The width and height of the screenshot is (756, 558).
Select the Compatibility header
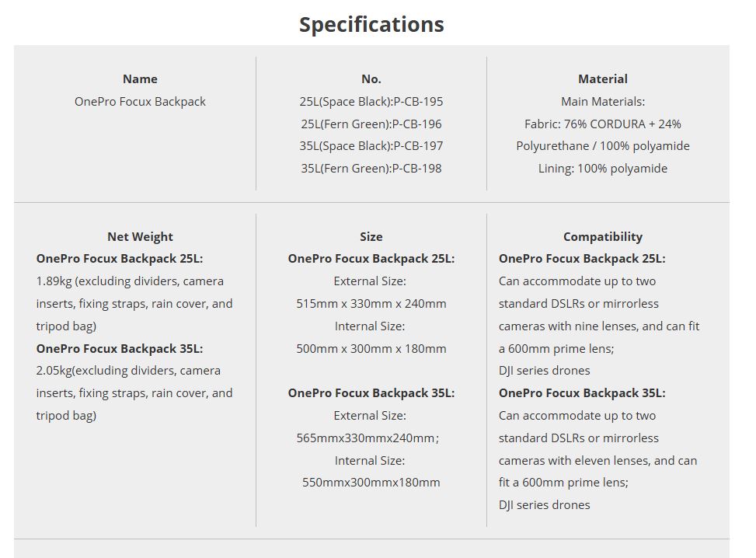tap(603, 236)
